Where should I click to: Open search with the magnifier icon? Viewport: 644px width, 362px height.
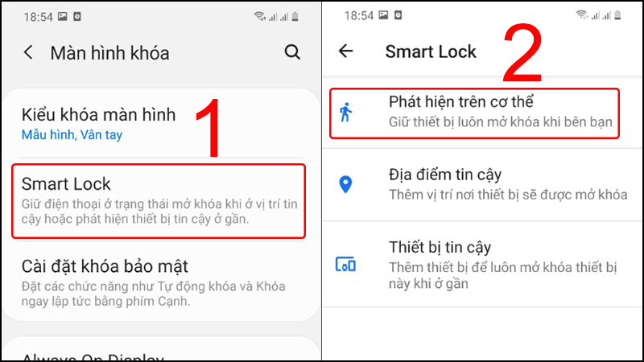[x=292, y=52]
